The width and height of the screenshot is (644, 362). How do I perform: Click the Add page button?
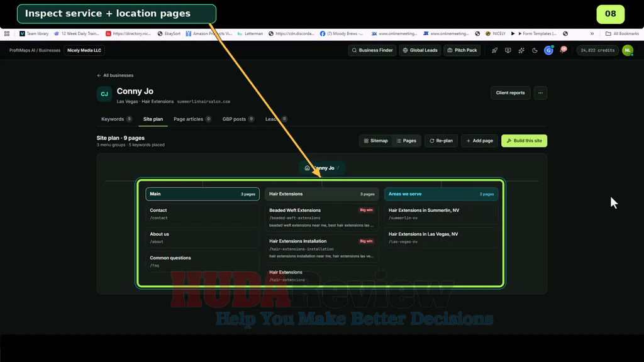coord(479,141)
